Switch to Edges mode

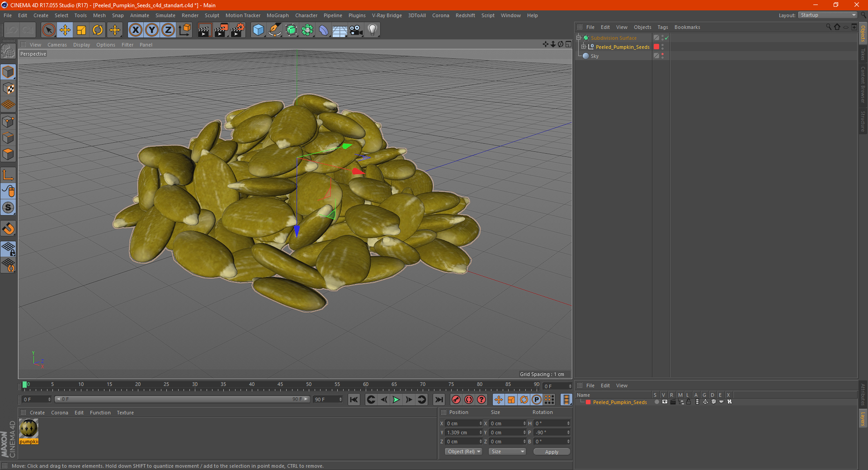[x=8, y=138]
